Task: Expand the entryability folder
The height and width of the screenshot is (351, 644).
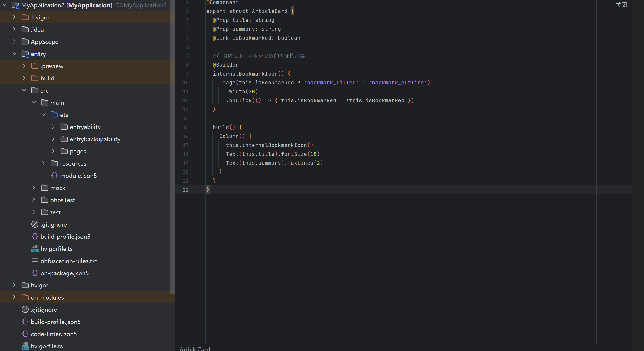Action: click(x=53, y=127)
